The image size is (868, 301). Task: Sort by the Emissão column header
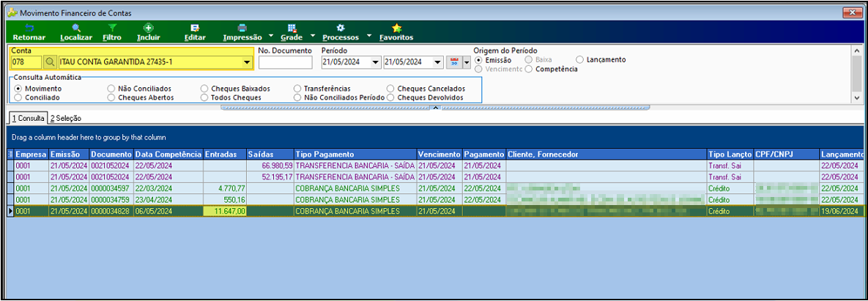69,155
